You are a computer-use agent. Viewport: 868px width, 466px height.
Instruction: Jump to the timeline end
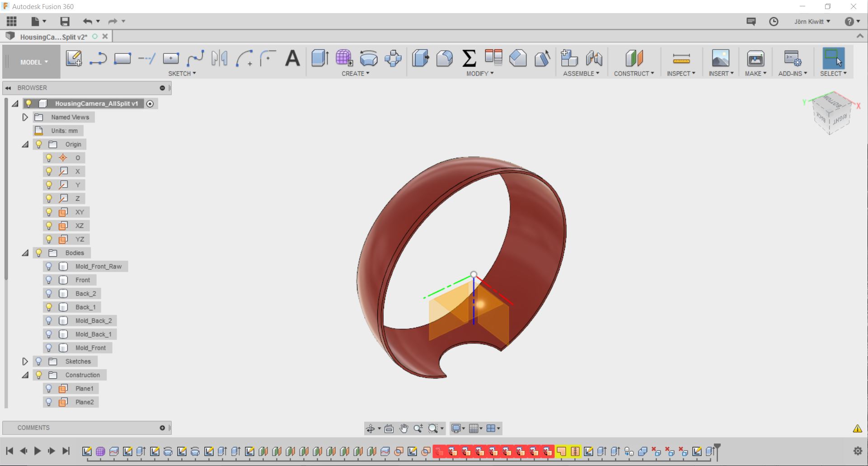(x=66, y=451)
